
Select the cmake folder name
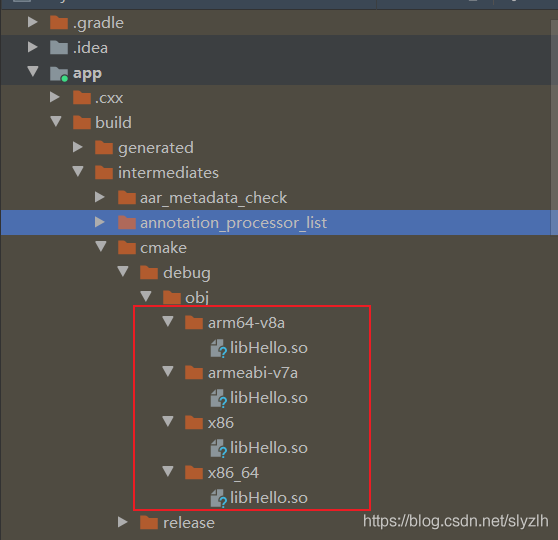coord(163,248)
